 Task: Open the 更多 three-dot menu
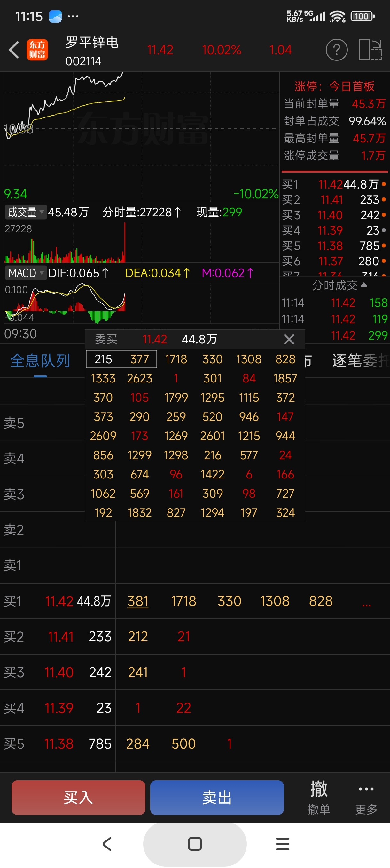pyautogui.click(x=366, y=797)
